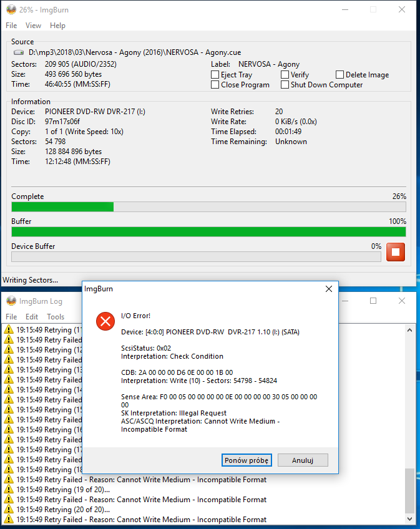This screenshot has width=420, height=529.
Task: Click the 'Writing Sectors...' status bar text
Action: 31,280
